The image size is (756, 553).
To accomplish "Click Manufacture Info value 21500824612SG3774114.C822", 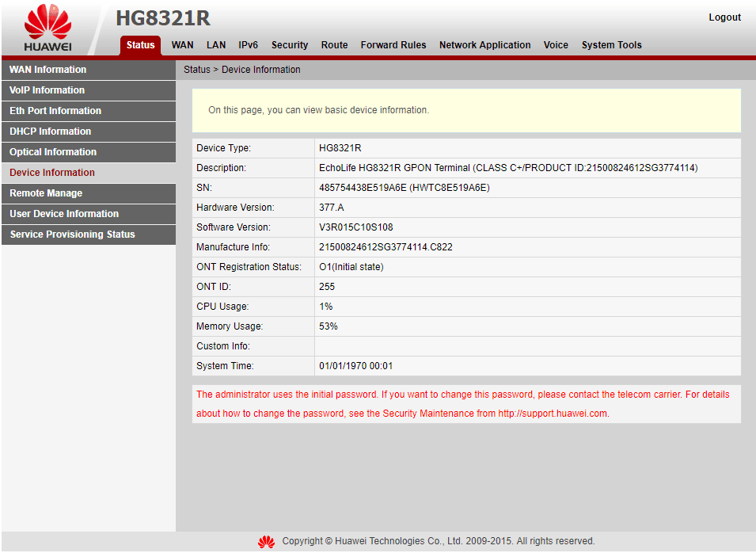I will click(386, 247).
